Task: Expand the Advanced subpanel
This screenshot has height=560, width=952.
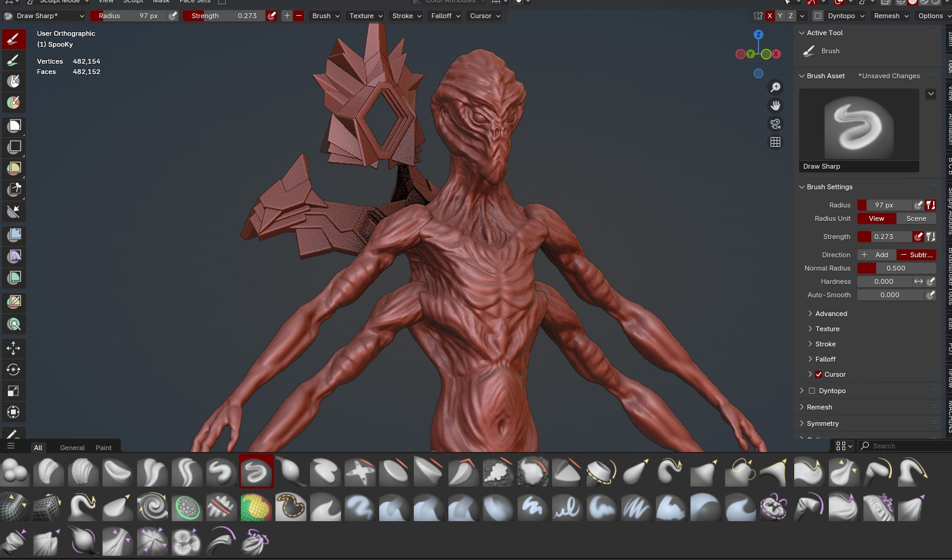Action: 831,314
